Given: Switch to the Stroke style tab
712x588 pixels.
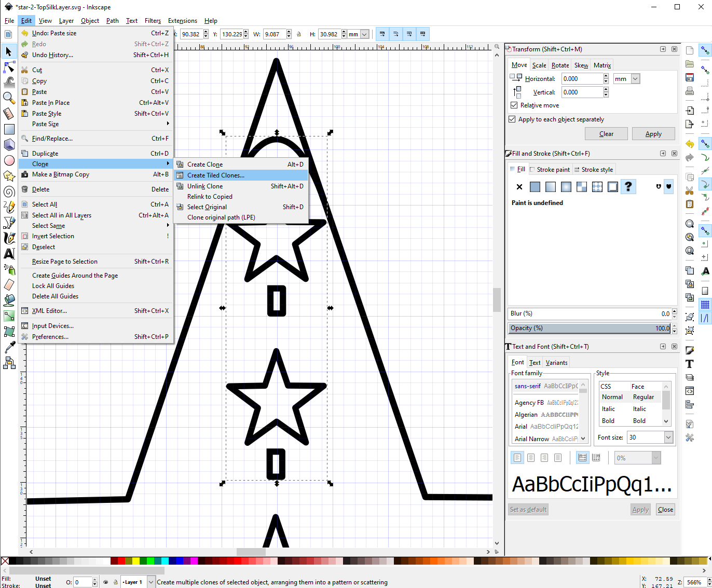Looking at the screenshot, I should [593, 169].
